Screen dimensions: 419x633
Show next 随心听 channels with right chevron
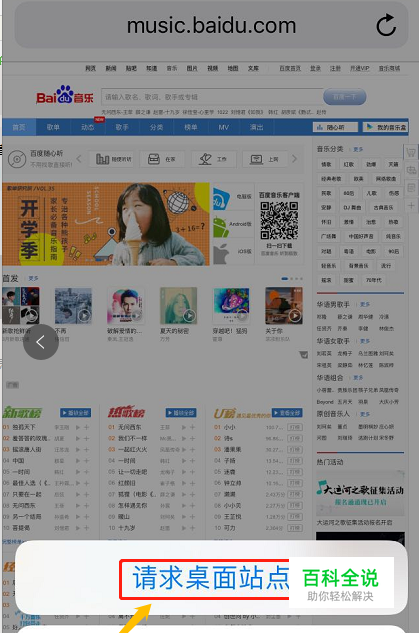click(x=295, y=159)
